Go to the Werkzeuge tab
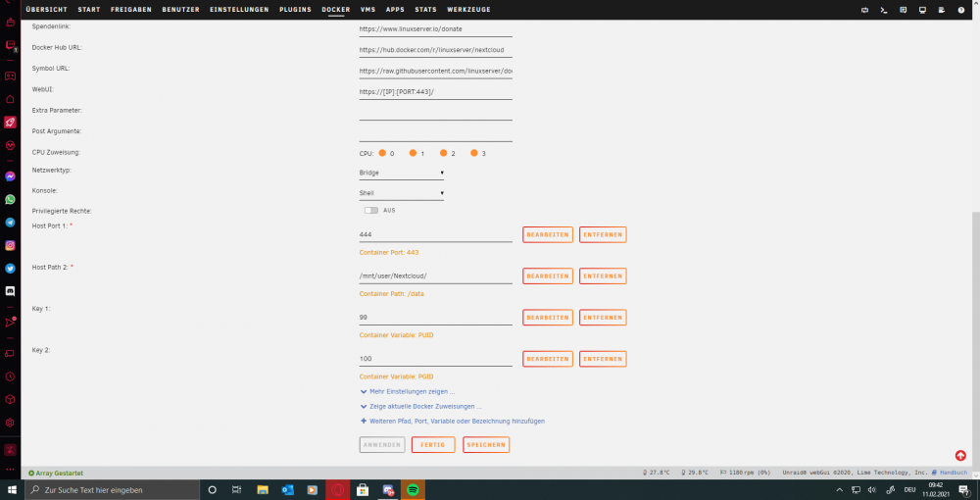The width and height of the screenshot is (980, 500). pos(468,10)
